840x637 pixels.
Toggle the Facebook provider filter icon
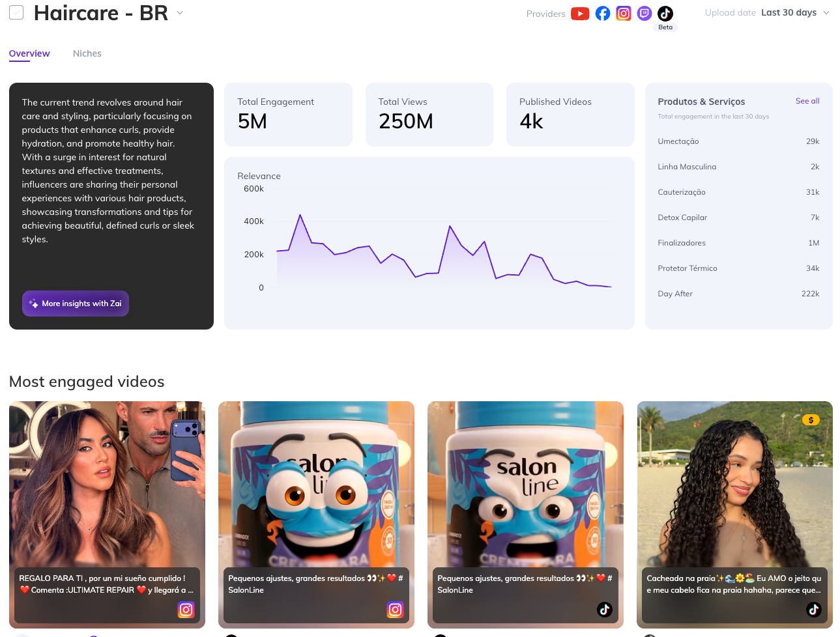coord(603,14)
